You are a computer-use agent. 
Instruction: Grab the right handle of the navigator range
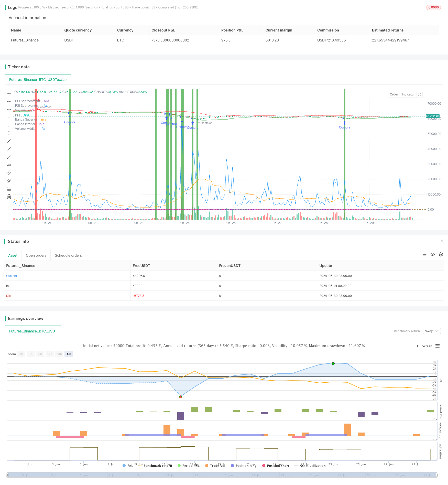437,475
